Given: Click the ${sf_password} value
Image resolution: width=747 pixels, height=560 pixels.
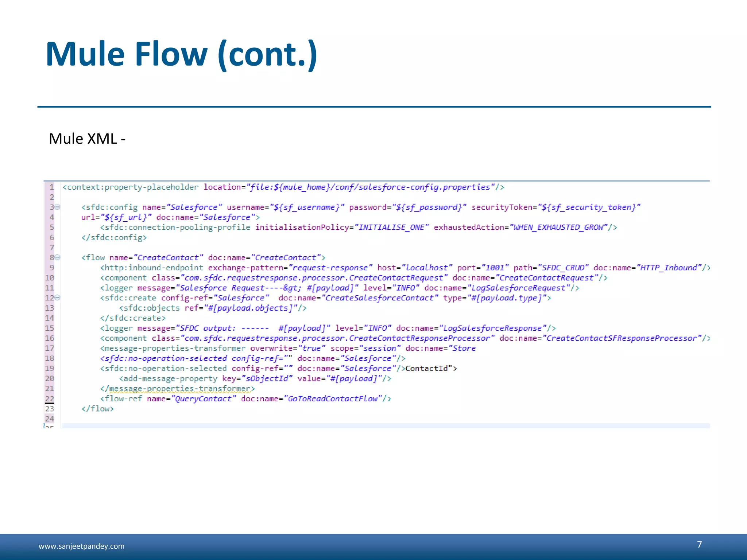Looking at the screenshot, I should pyautogui.click(x=429, y=207).
